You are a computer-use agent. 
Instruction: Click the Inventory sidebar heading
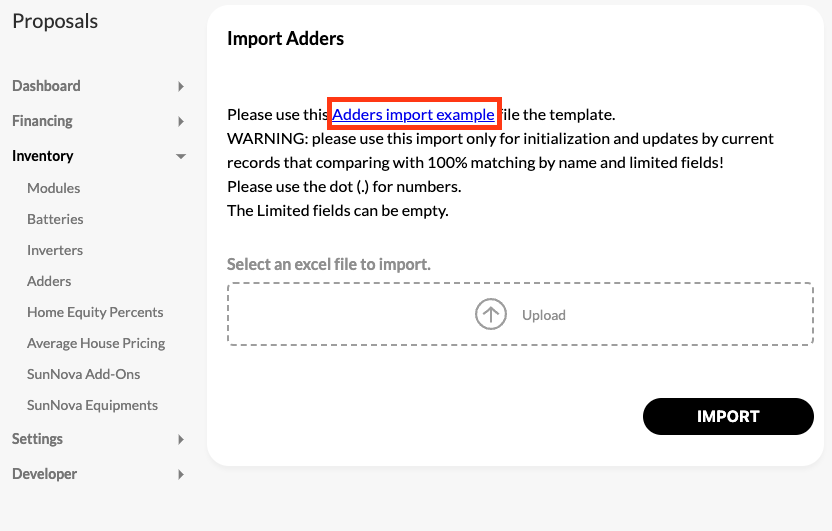coord(42,156)
